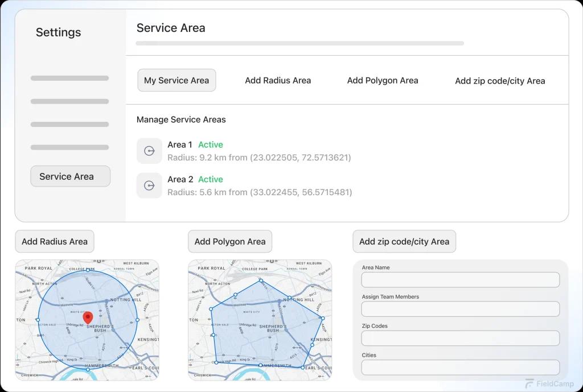Select the Cities input field
Image resolution: width=583 pixels, height=392 pixels.
(x=460, y=367)
